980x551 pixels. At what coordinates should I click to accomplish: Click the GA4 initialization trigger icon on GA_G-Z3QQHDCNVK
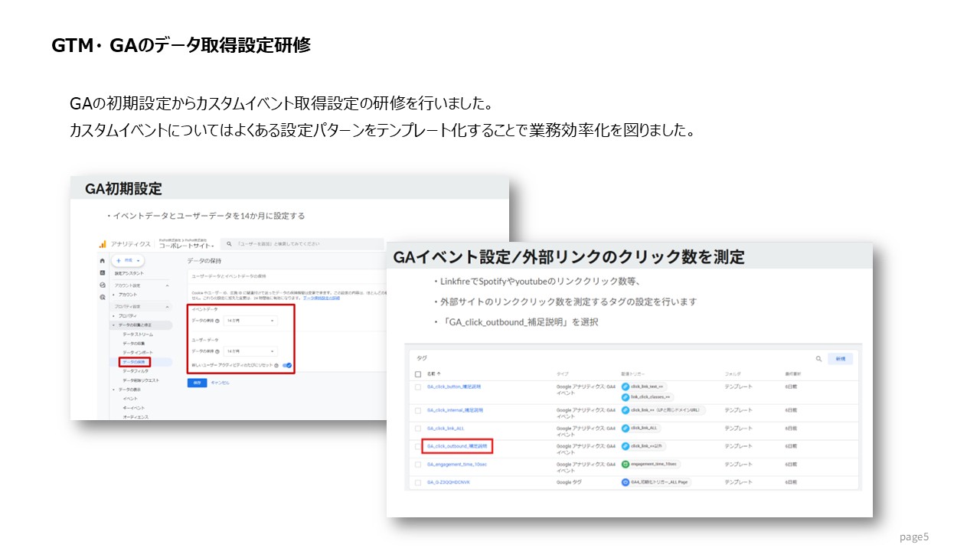(626, 482)
